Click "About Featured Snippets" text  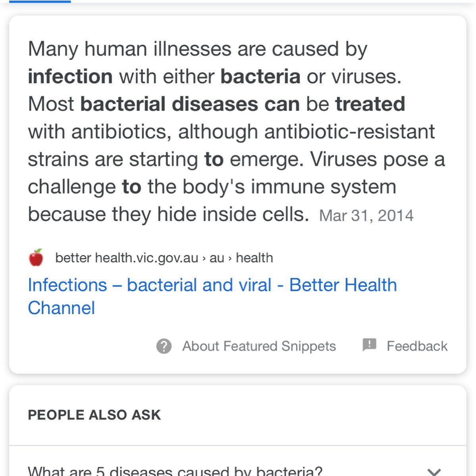(259, 346)
